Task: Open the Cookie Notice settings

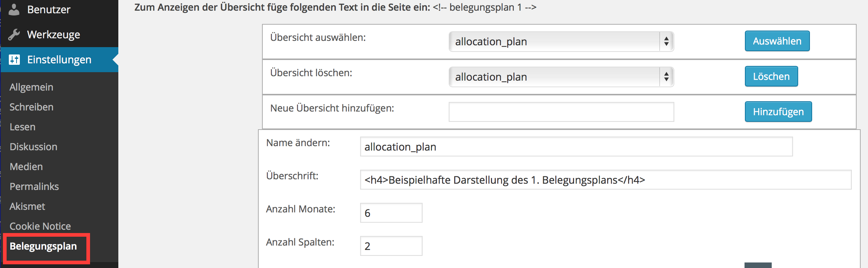Action: (40, 226)
